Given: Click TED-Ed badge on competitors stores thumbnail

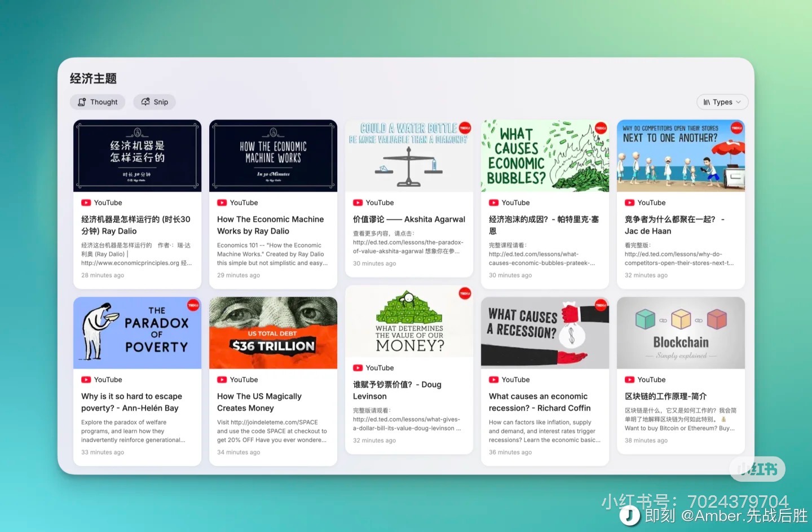Looking at the screenshot, I should 736,128.
